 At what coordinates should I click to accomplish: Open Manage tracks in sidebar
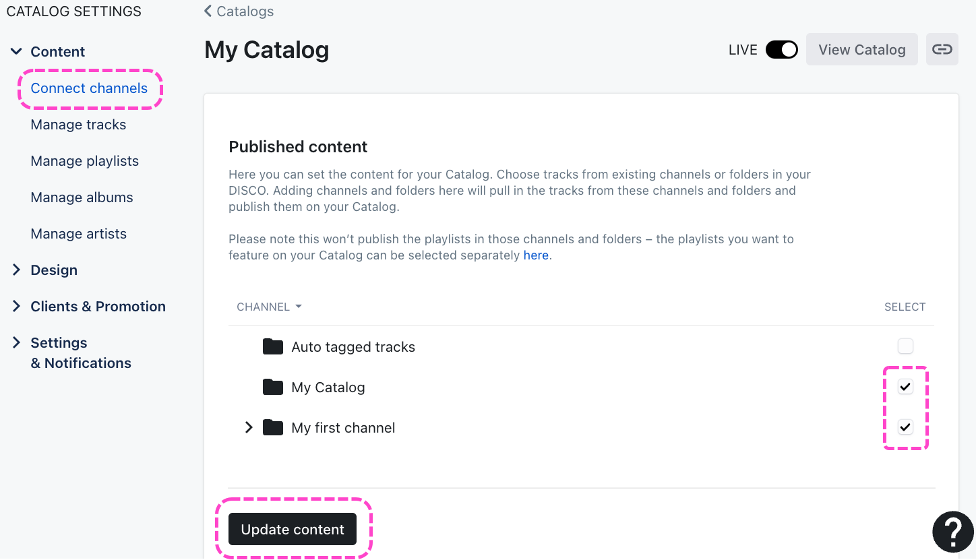[x=78, y=125]
